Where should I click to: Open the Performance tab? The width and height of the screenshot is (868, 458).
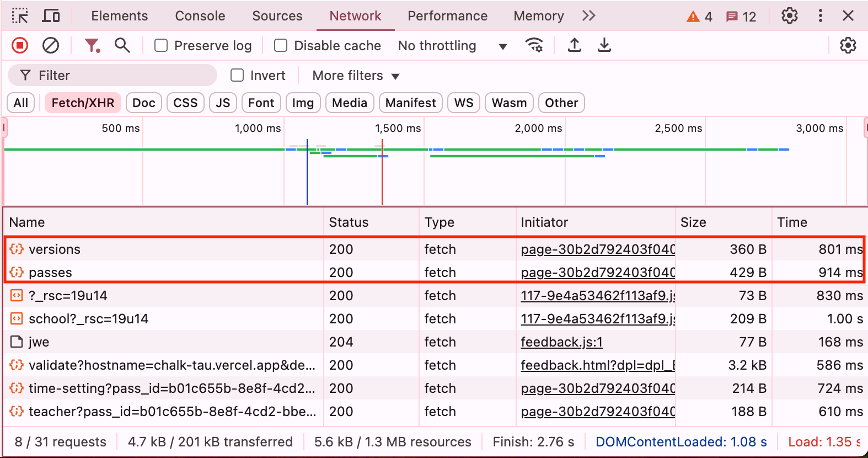pos(448,16)
